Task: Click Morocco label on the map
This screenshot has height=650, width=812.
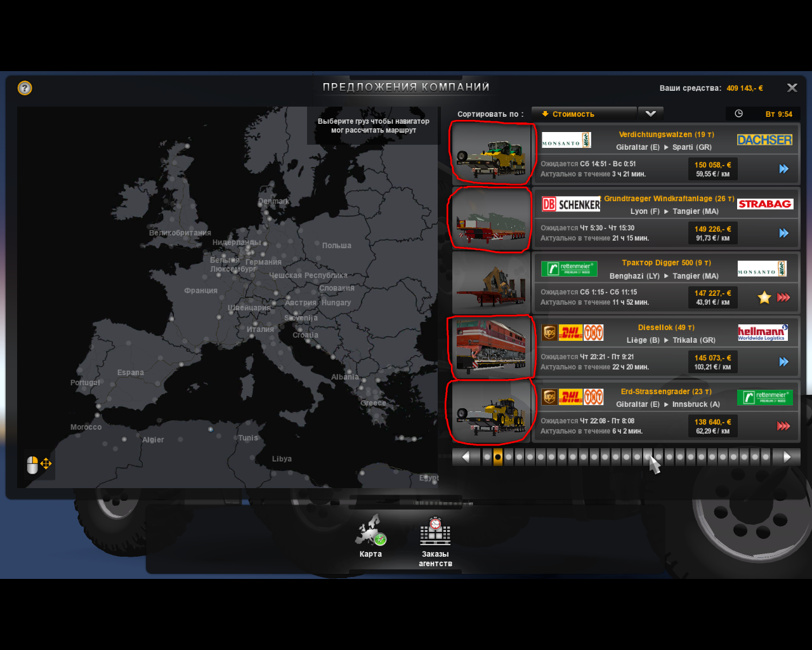Action: click(86, 427)
